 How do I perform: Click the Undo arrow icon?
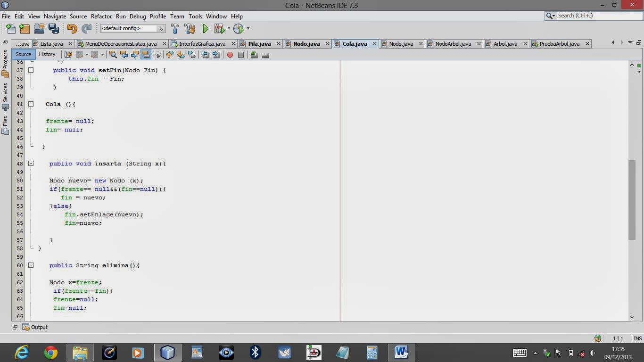click(x=72, y=29)
